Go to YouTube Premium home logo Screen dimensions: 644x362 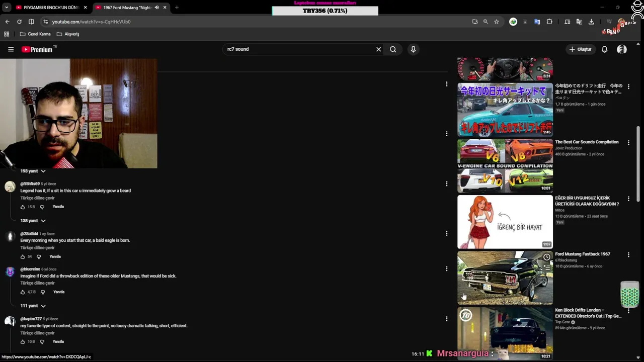point(37,49)
